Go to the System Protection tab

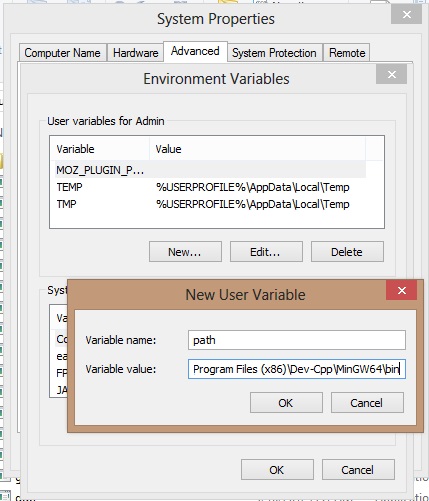274,53
